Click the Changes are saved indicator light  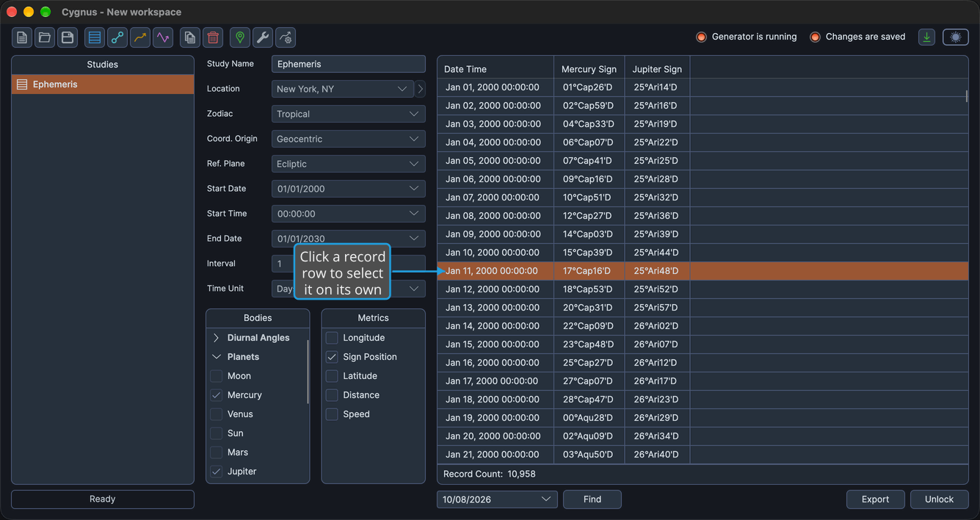tap(815, 37)
